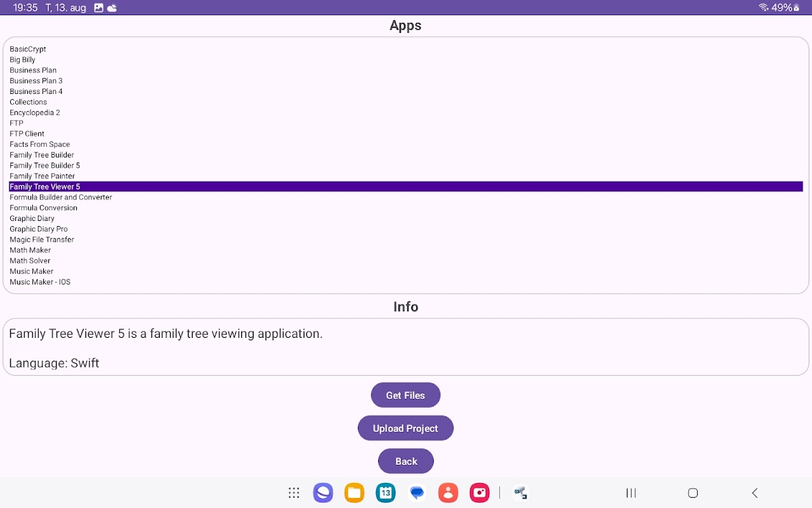Image resolution: width=812 pixels, height=508 pixels.
Task: Open the Calendar app icon
Action: [386, 493]
